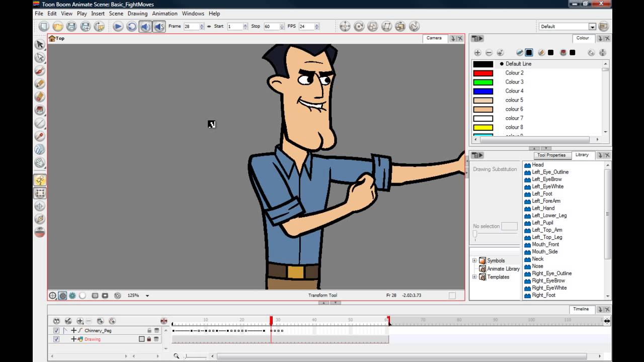Viewport: 644px width, 362px height.
Task: Toggle the checkbox in camera status bar
Action: pos(452,296)
